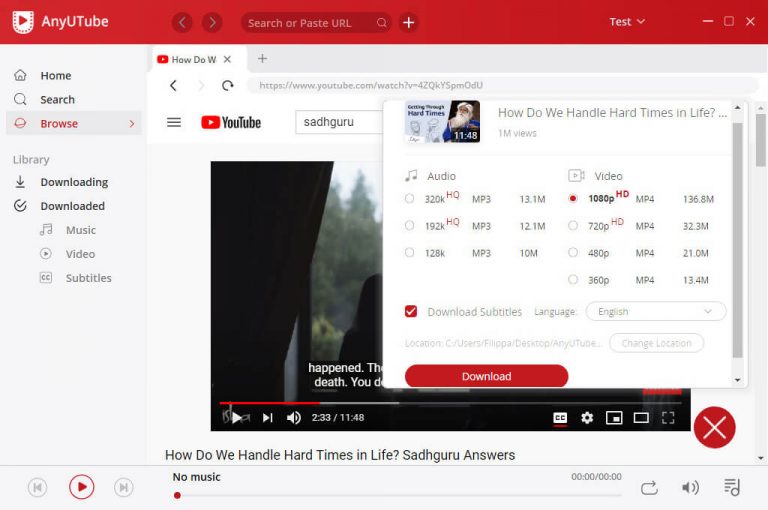Expand the Browse sidebar item arrow

(132, 124)
